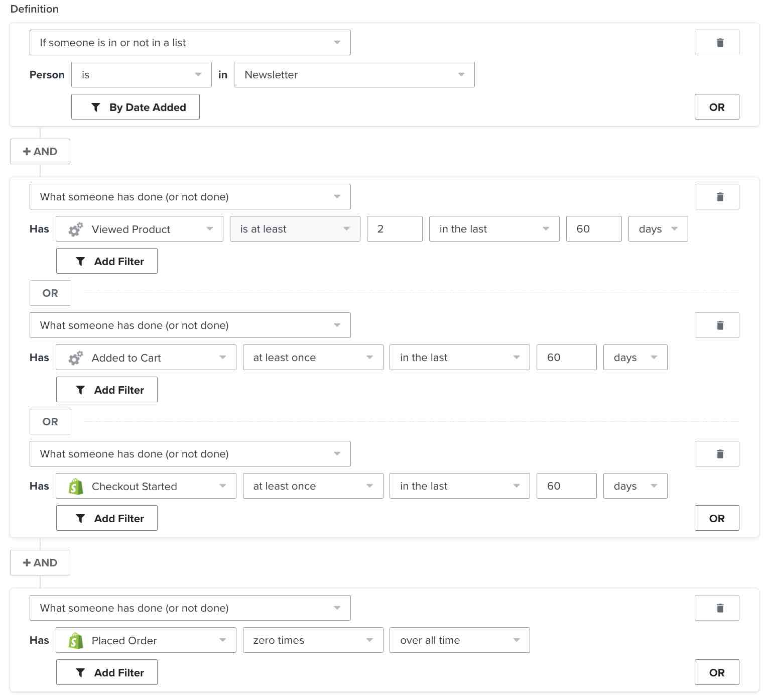Open the 'If someone is in or not in a list' dropdown
767x700 pixels.
[x=190, y=43]
